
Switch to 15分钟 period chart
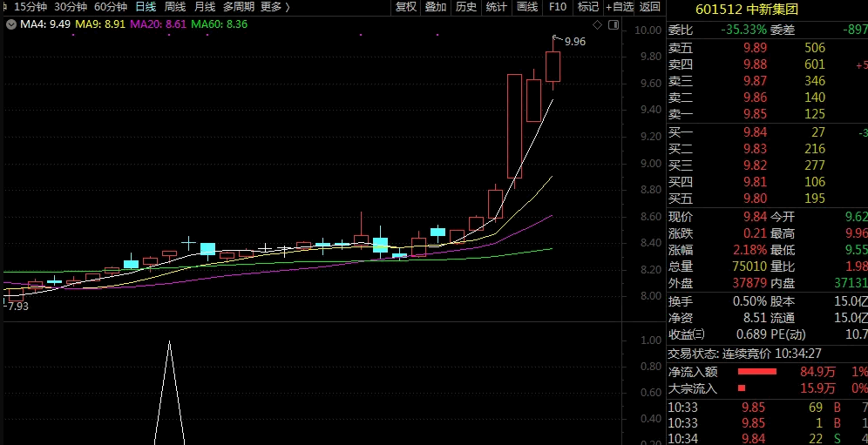[31, 7]
